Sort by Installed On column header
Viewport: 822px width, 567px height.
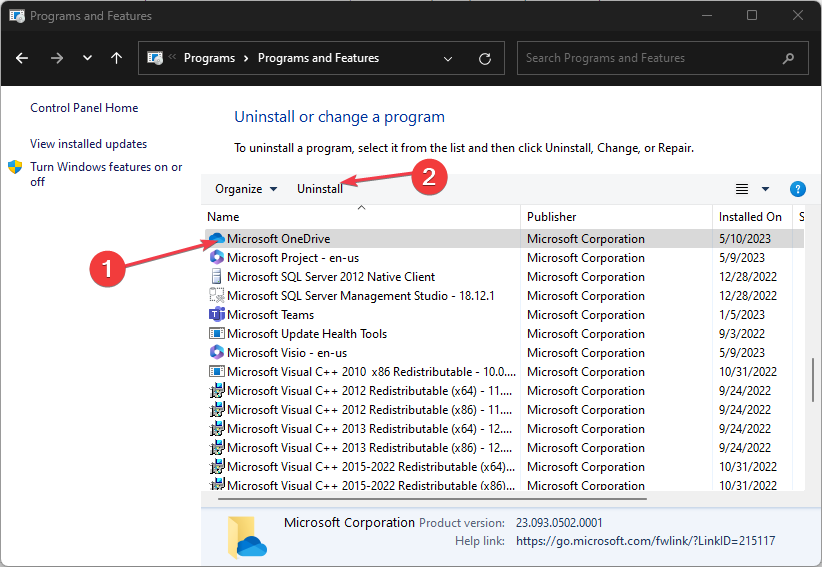(x=752, y=216)
